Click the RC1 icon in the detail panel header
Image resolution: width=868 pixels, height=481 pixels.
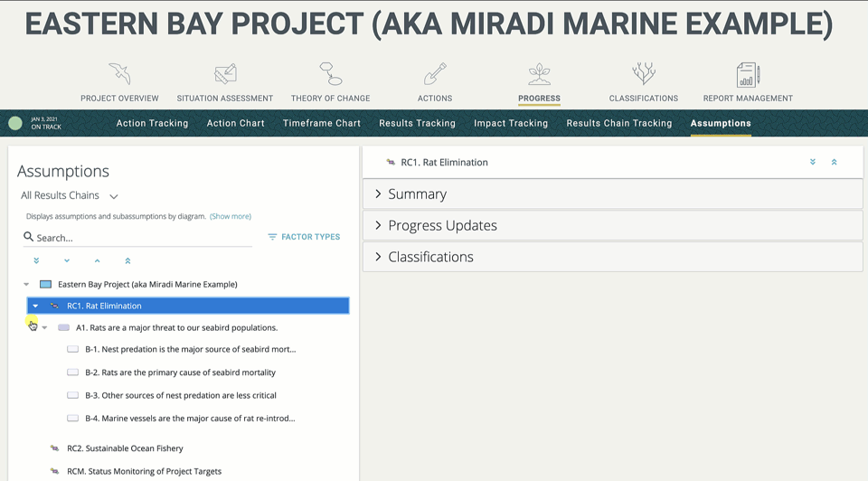point(391,162)
